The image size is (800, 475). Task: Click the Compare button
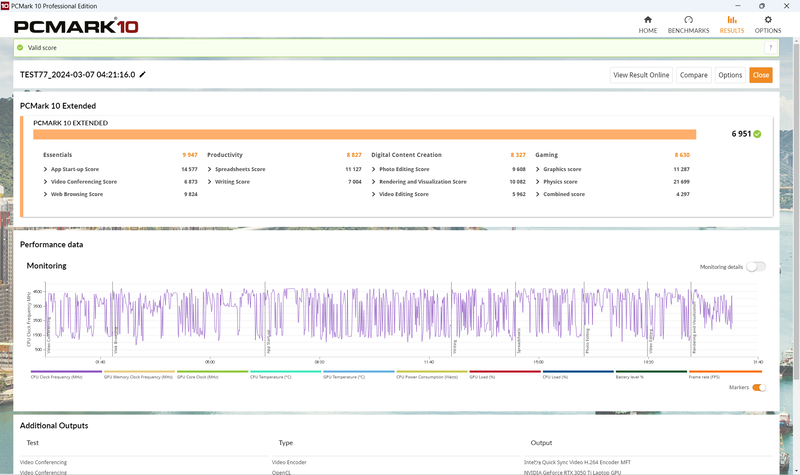tap(693, 75)
